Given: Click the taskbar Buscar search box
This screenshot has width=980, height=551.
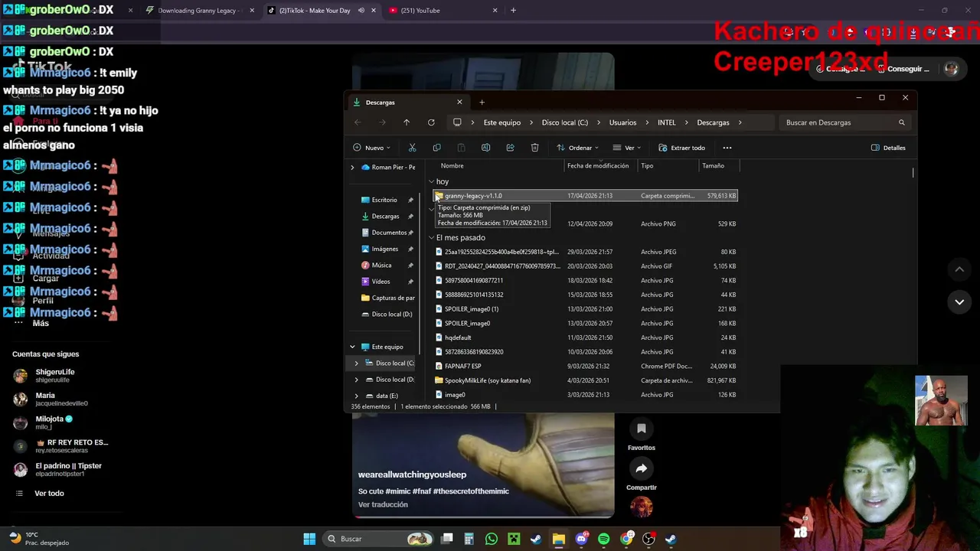Looking at the screenshot, I should pyautogui.click(x=378, y=539).
